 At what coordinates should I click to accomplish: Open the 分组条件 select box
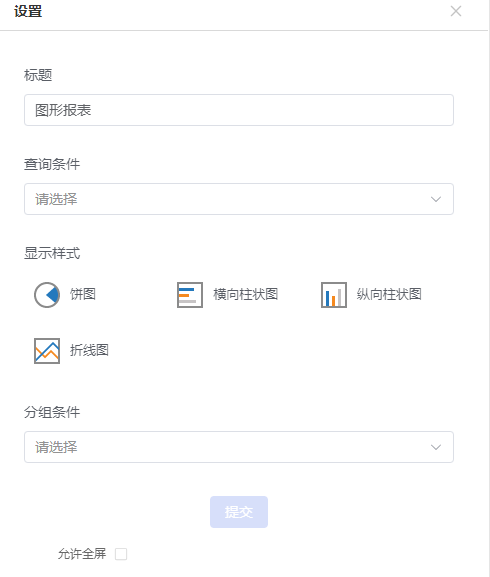click(x=239, y=447)
